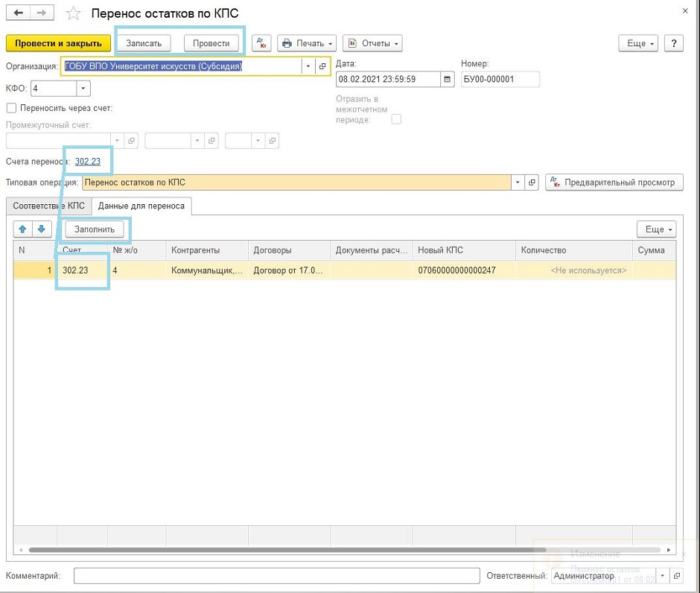Enable the Переносить через счет checkbox
The height and width of the screenshot is (593, 700).
coord(11,108)
